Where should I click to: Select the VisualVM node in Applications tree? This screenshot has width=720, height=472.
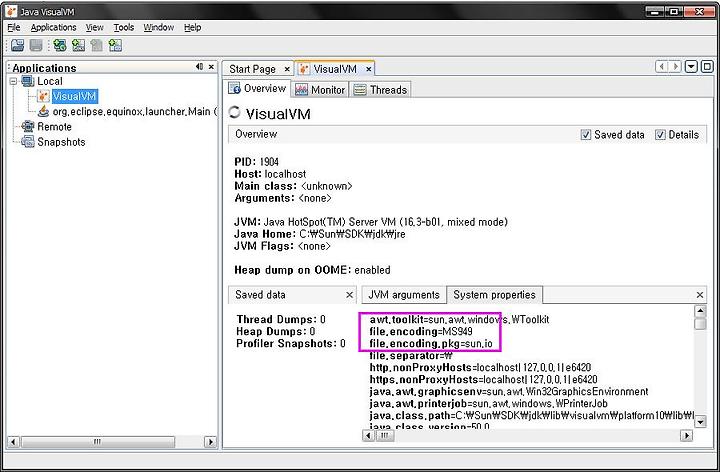pos(74,96)
